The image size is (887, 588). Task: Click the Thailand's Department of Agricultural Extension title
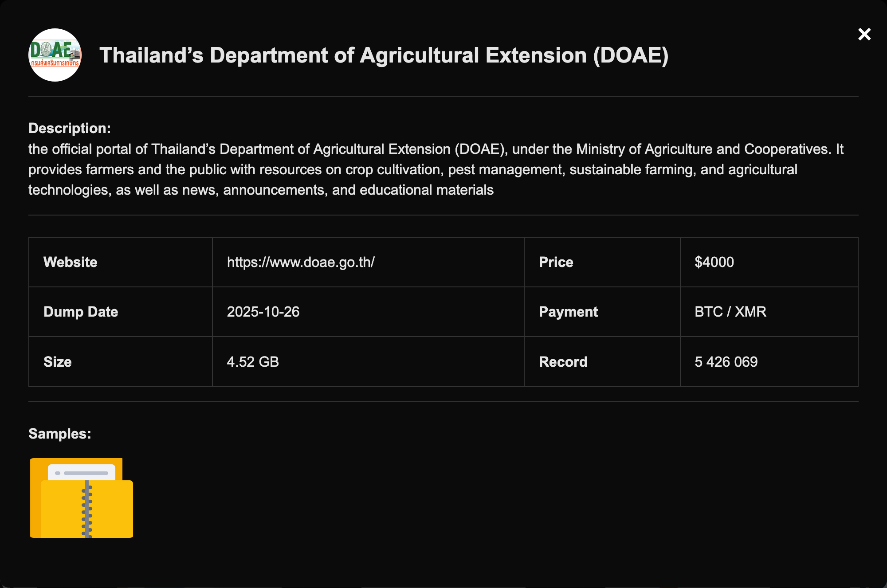384,55
